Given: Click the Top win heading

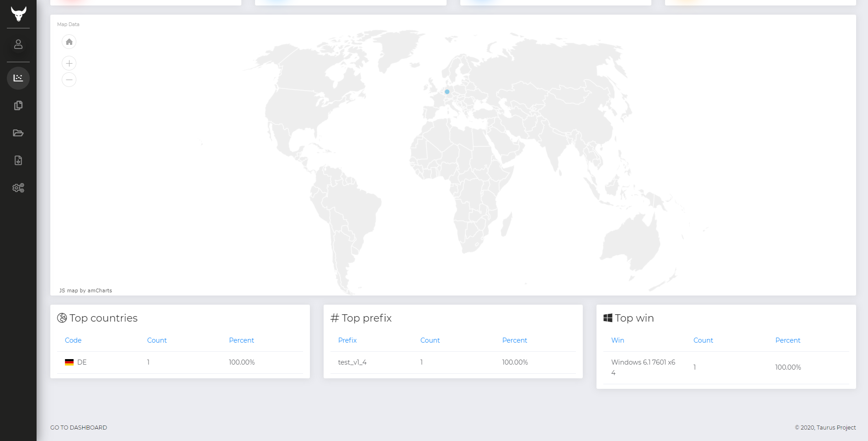Looking at the screenshot, I should pos(634,318).
